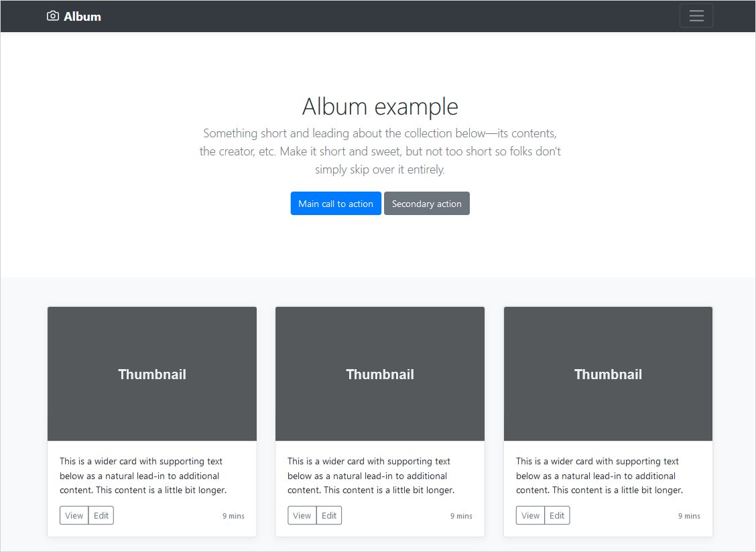This screenshot has width=756, height=552.
Task: Hit View on the right card
Action: 530,515
